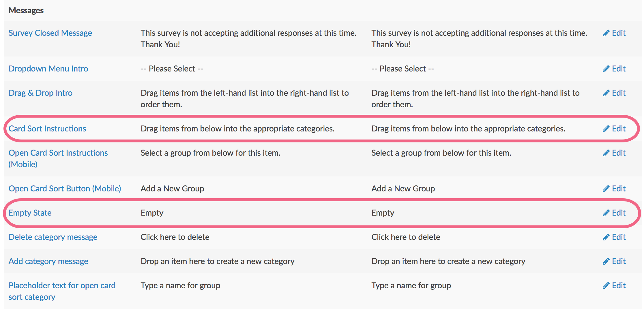
Task: Click pencil icon for Open Card Sort Button
Action: coord(606,189)
